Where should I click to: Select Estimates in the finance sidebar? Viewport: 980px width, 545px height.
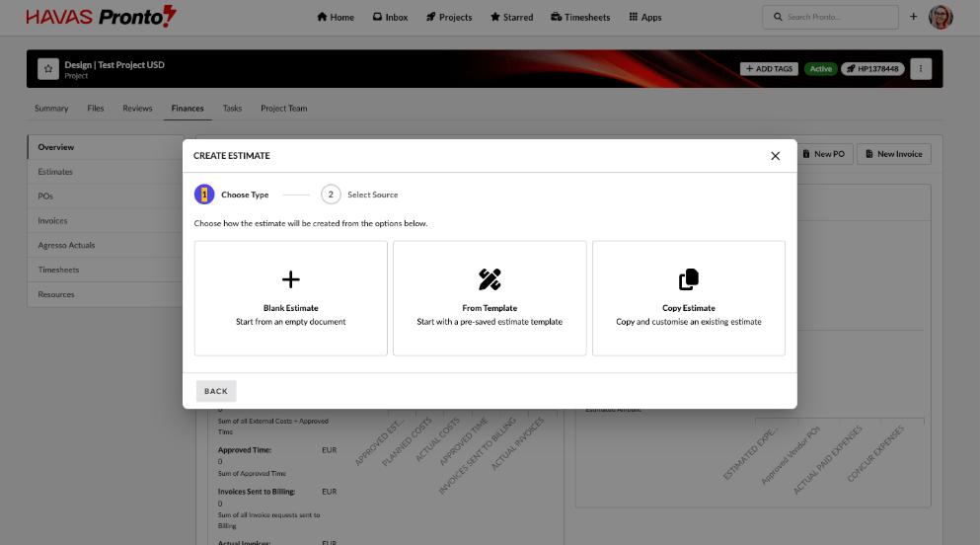55,172
